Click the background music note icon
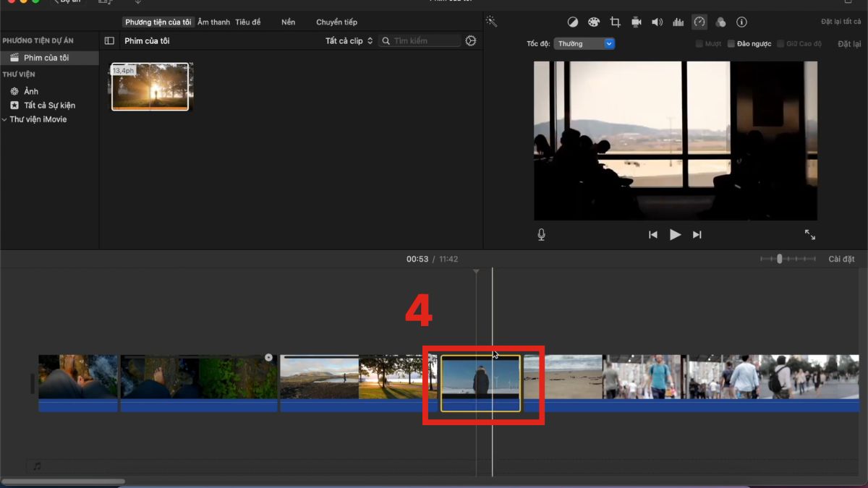This screenshot has height=488, width=868. point(37,466)
